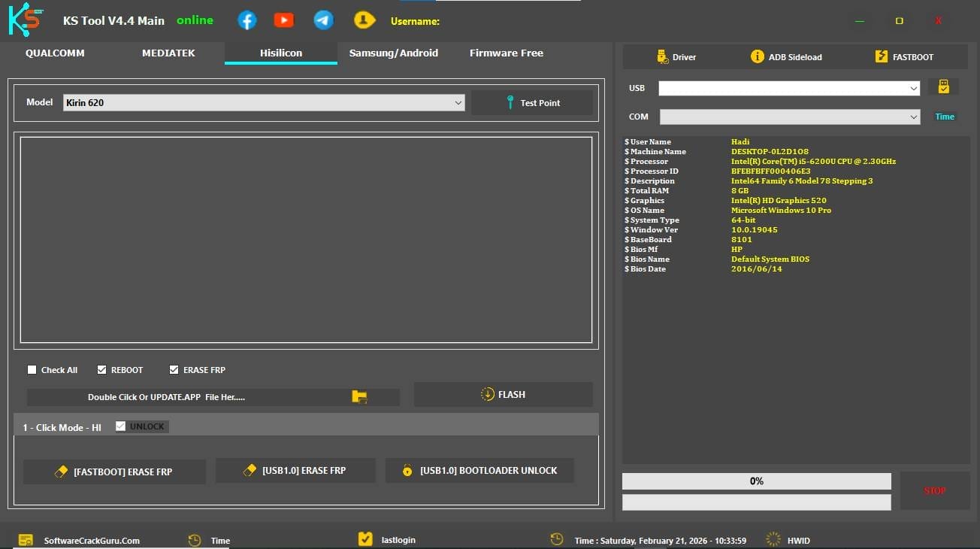Open the Facebook page icon
This screenshot has width=980, height=549.
click(247, 20)
